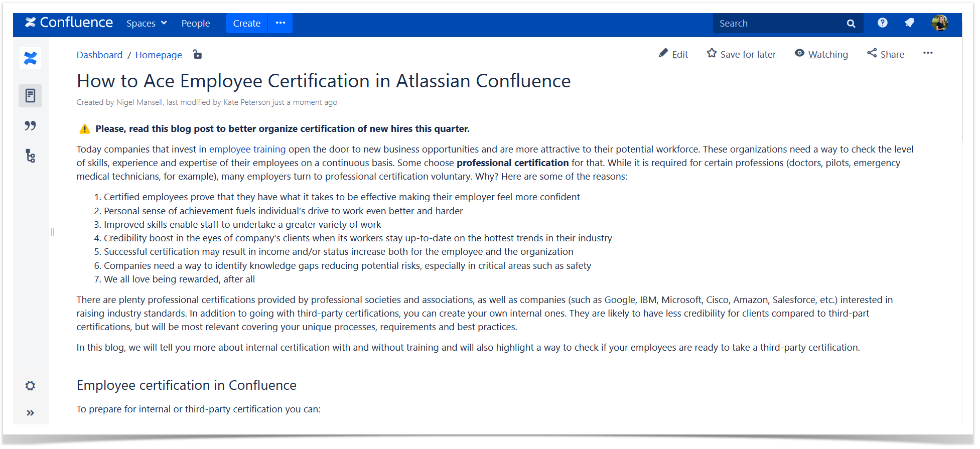Click the bold notice 'Please, read this blog post'
The height and width of the screenshot is (449, 980).
[283, 129]
